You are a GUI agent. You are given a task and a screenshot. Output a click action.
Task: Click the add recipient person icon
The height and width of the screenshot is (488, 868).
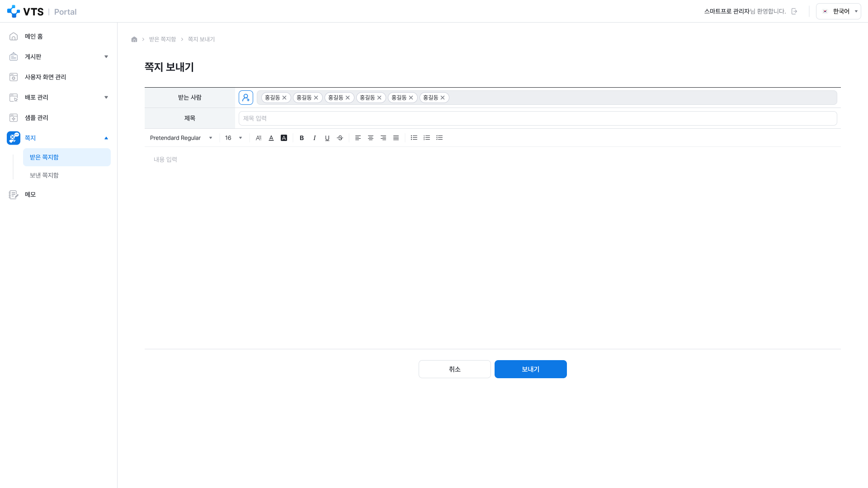pyautogui.click(x=246, y=98)
